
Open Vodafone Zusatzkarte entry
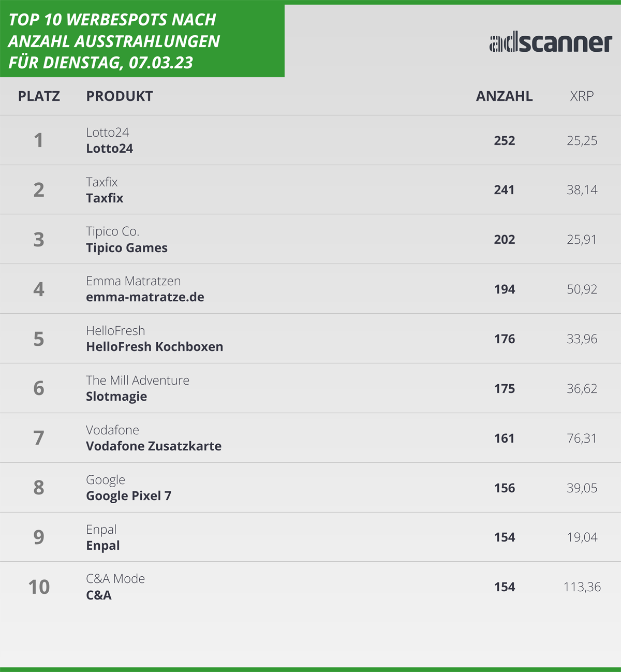(154, 446)
